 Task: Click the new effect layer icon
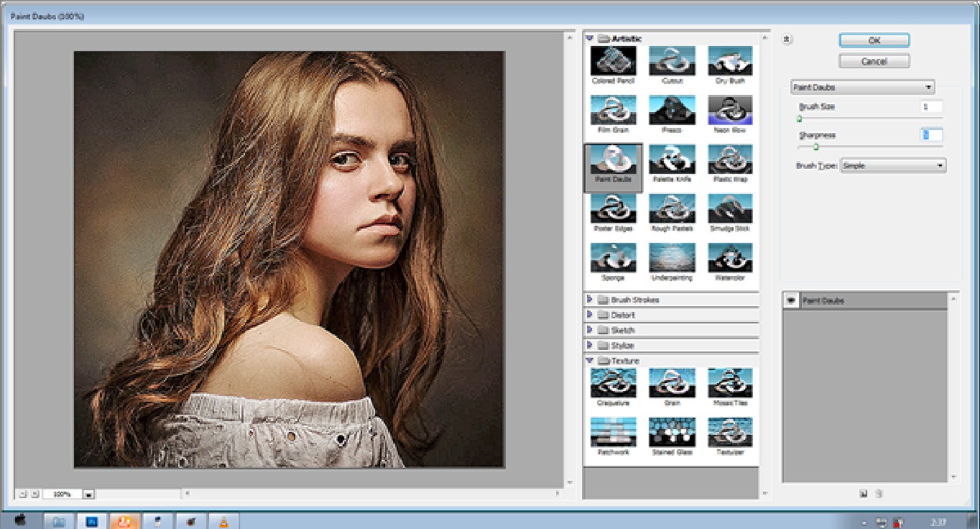(864, 493)
